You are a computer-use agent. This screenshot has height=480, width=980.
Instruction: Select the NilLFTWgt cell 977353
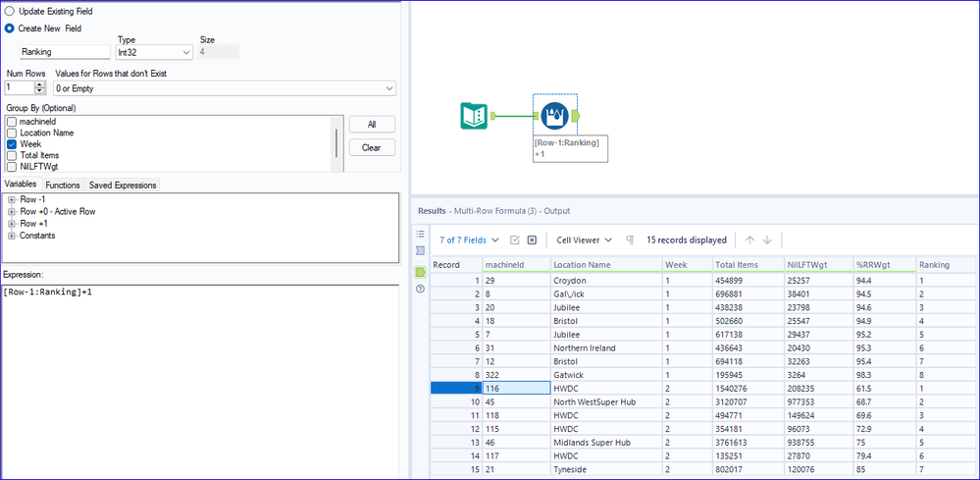pyautogui.click(x=817, y=401)
